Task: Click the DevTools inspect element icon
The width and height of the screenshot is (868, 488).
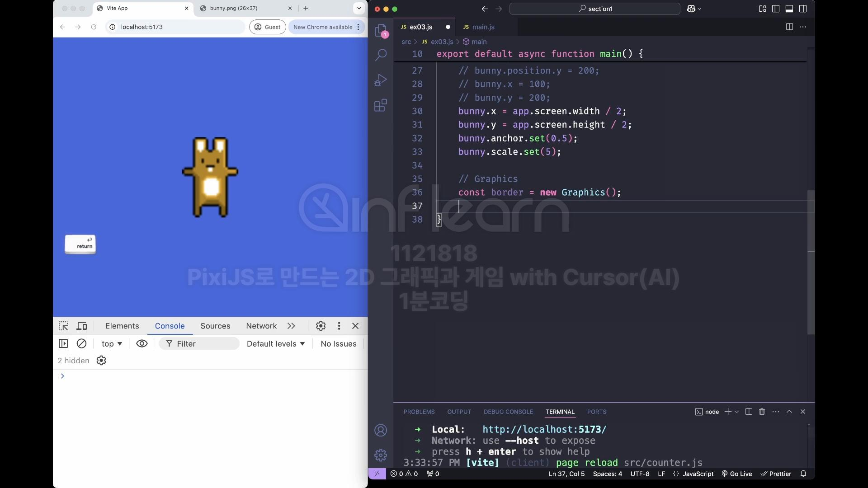Action: (x=63, y=326)
